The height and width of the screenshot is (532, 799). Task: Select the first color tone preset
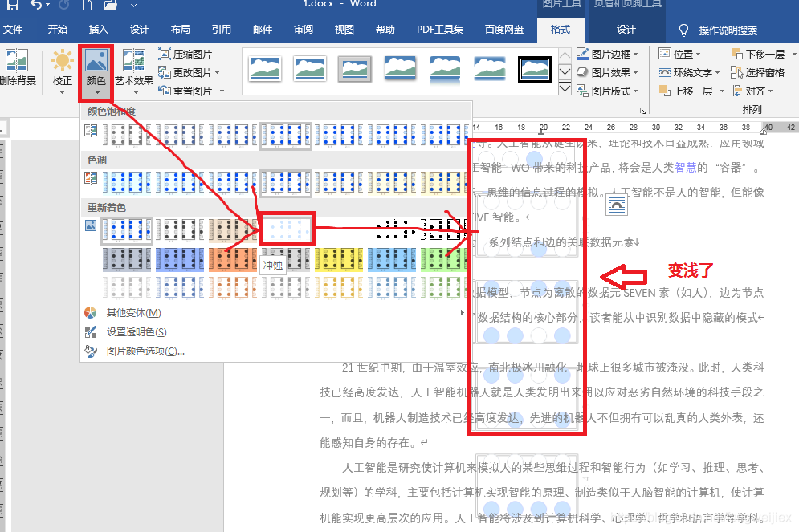pyautogui.click(x=127, y=183)
